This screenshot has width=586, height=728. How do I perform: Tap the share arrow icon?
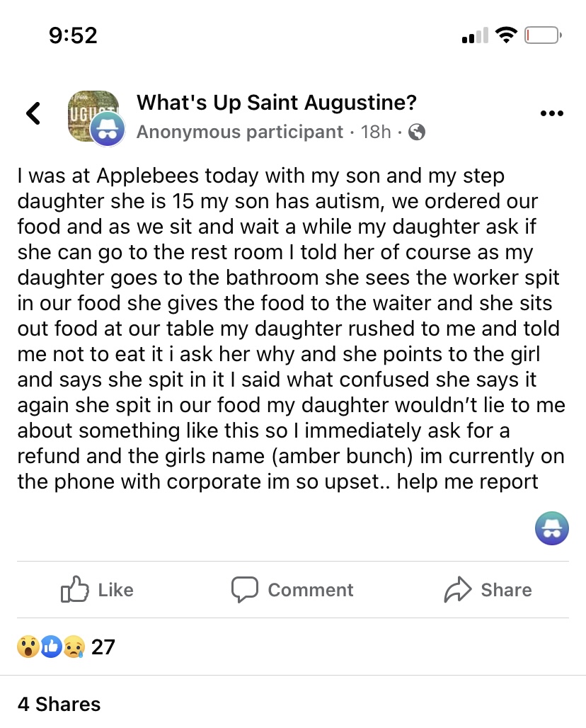(x=458, y=589)
